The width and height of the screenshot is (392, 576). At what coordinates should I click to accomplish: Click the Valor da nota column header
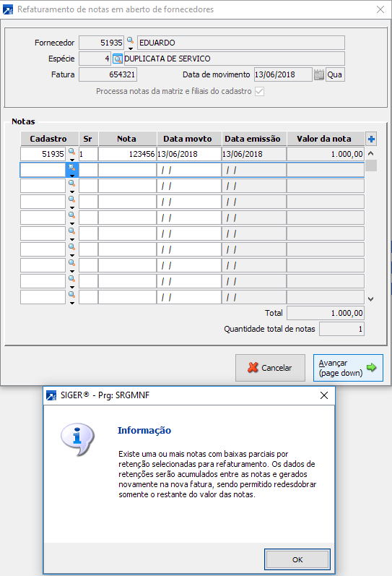pyautogui.click(x=325, y=139)
